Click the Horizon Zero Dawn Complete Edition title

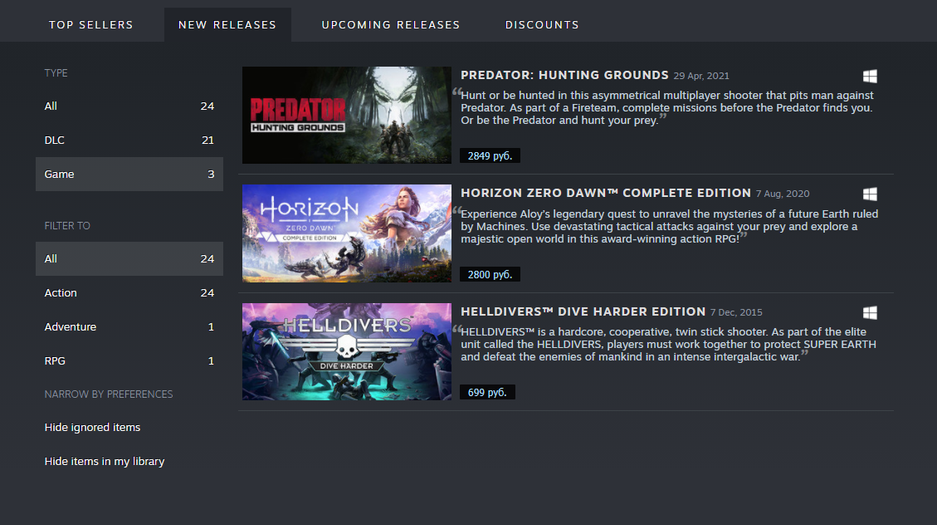point(605,194)
